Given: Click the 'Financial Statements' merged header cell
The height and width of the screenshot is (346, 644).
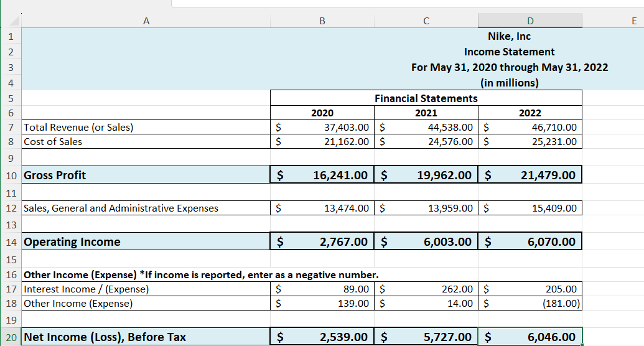Looking at the screenshot, I should pos(426,98).
